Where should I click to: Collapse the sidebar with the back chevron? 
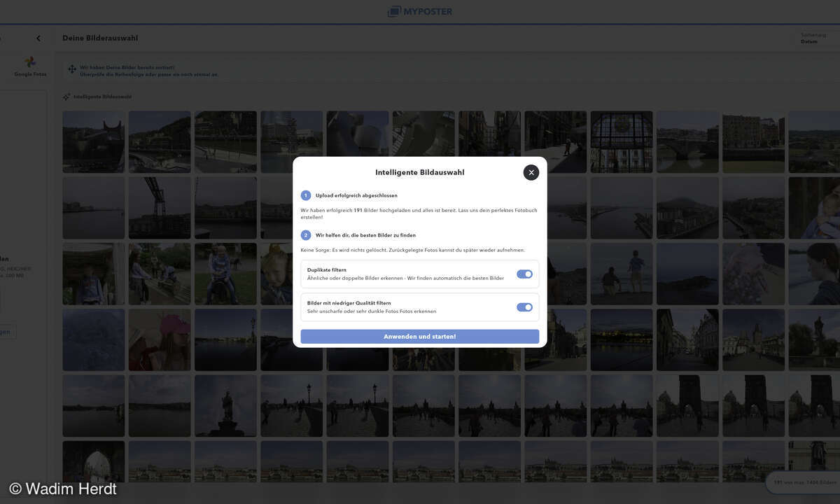tap(38, 38)
